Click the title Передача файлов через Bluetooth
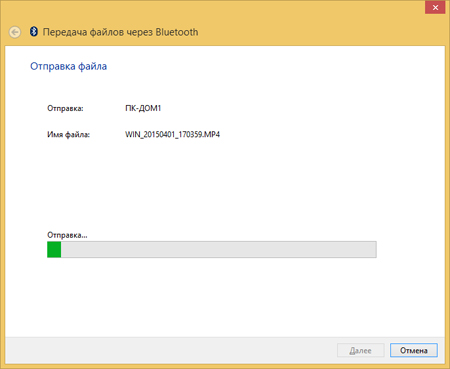Viewport: 450px width, 369px height. (120, 32)
